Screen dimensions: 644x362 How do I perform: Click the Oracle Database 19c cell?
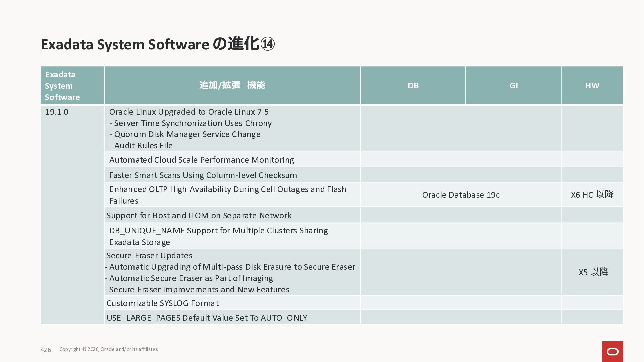[x=461, y=195]
